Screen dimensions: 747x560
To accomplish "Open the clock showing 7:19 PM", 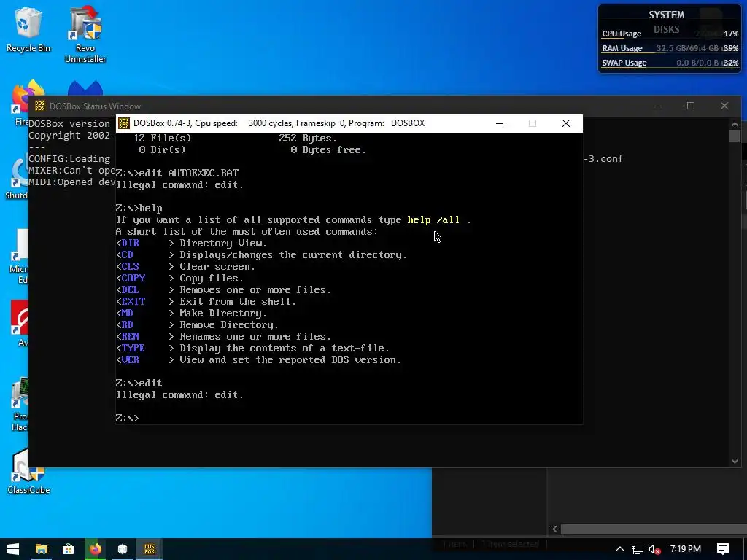I will pyautogui.click(x=686, y=549).
